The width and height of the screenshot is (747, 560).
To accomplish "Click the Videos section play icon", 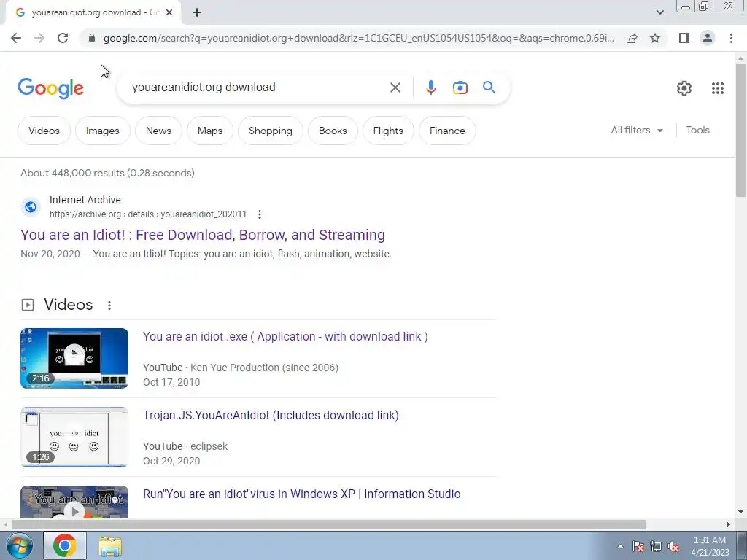I will pos(28,305).
